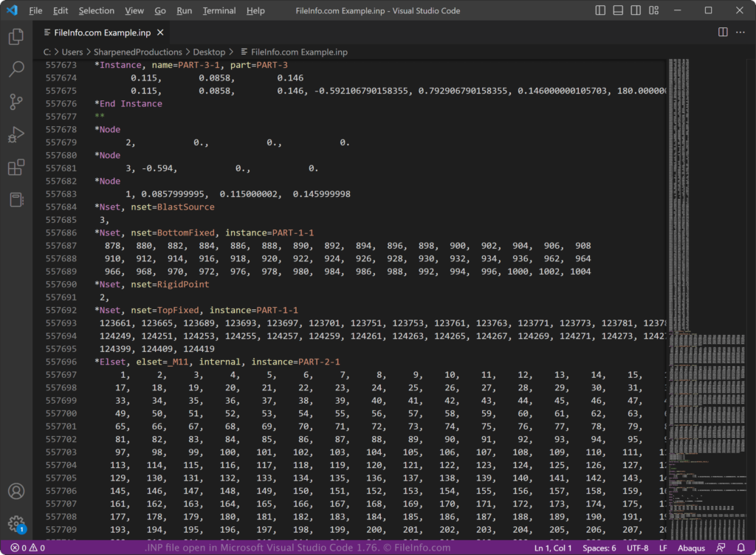Open the Manage gear icon

tap(16, 524)
